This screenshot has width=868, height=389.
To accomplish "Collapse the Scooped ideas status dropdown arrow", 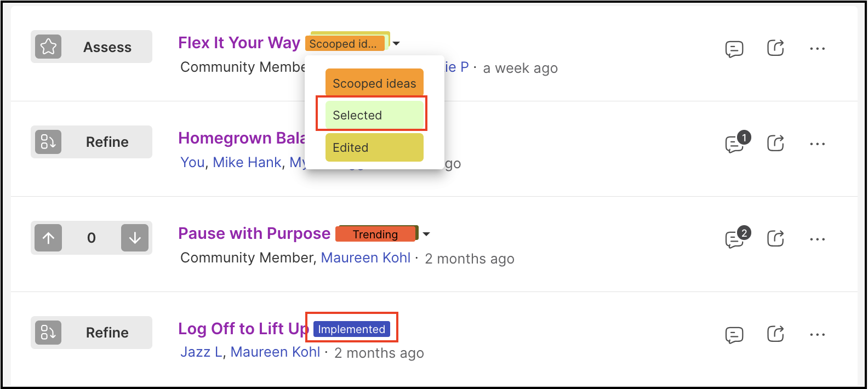I will click(x=396, y=43).
